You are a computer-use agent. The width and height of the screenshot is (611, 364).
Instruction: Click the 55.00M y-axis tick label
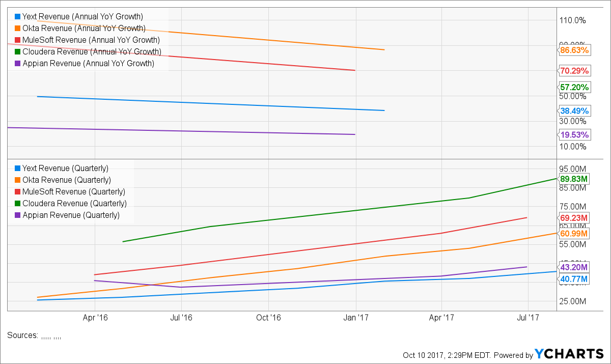tap(573, 244)
